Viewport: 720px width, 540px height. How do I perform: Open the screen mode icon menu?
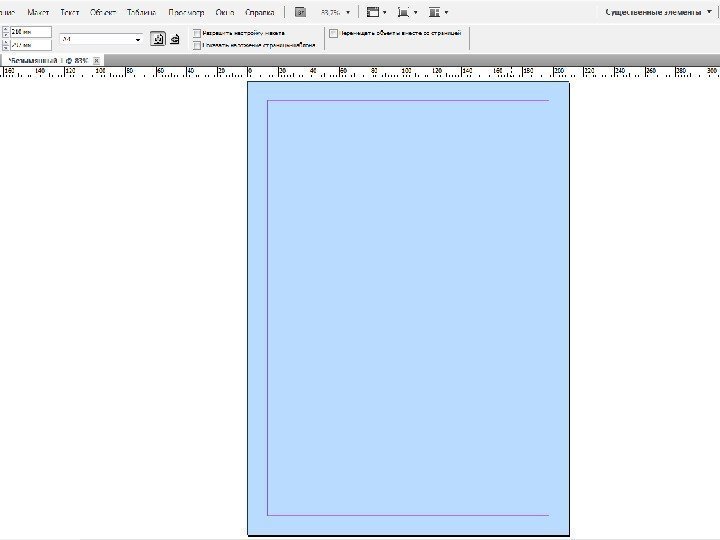pyautogui.click(x=407, y=12)
